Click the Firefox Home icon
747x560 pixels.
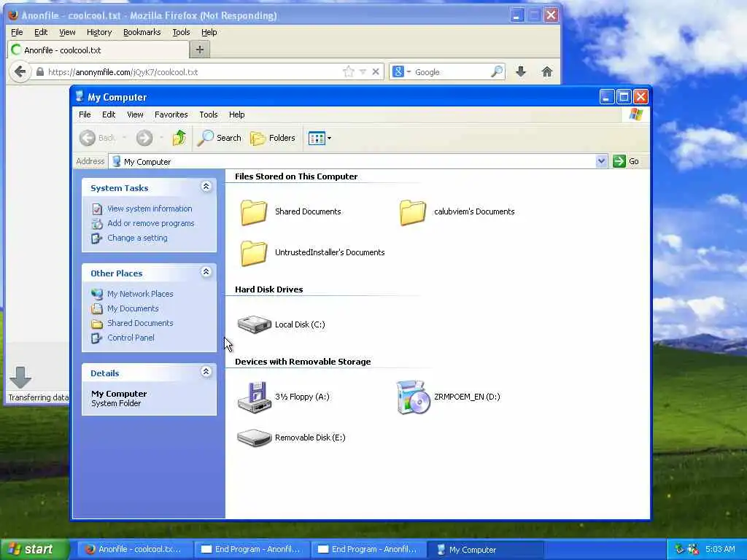[x=547, y=72]
